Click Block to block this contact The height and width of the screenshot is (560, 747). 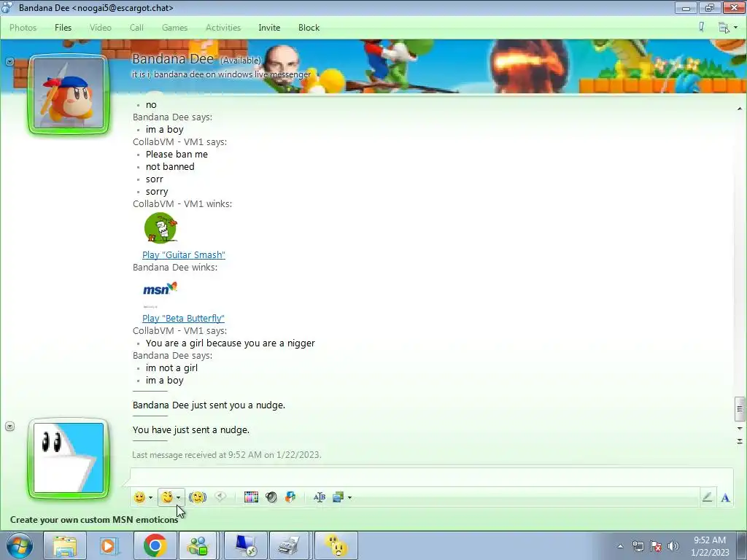[309, 28]
